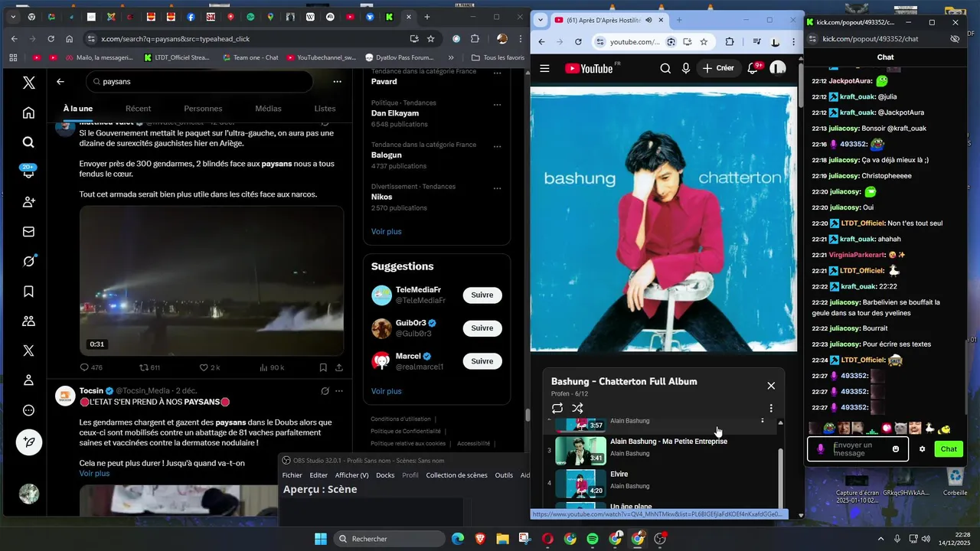Toggle loop playlist in Chatterton playlist
Screen dimensions: 980x551
pos(557,408)
